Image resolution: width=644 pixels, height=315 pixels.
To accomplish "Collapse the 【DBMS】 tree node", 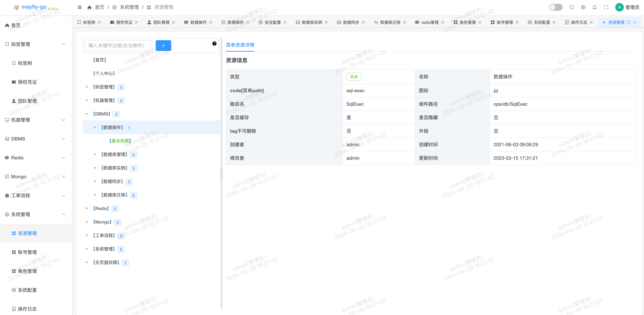I will (x=87, y=114).
